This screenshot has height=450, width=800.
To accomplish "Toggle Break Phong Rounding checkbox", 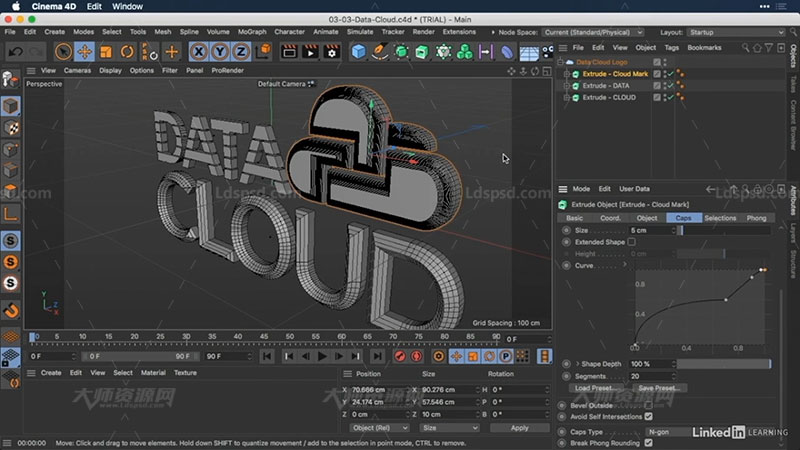I will (x=648, y=442).
